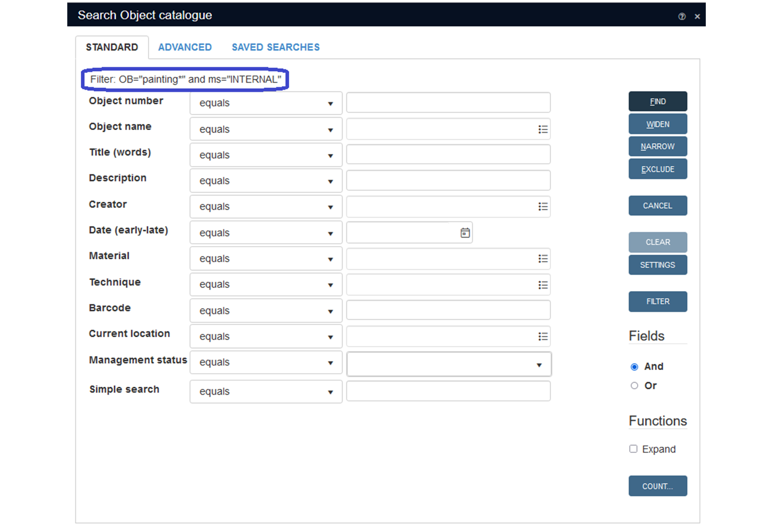Click the calendar icon in Date field
Viewport: 774px width, 532px height.
[465, 233]
